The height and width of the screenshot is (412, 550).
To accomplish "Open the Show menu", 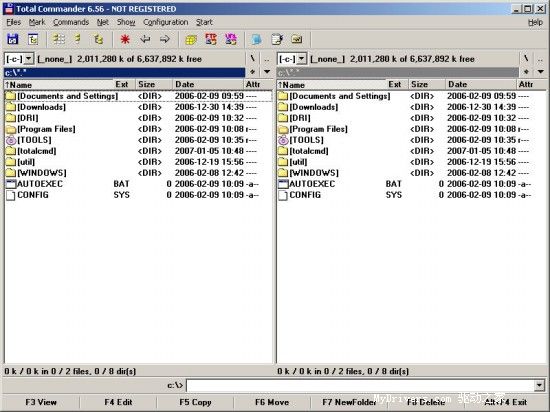I will pos(126,22).
